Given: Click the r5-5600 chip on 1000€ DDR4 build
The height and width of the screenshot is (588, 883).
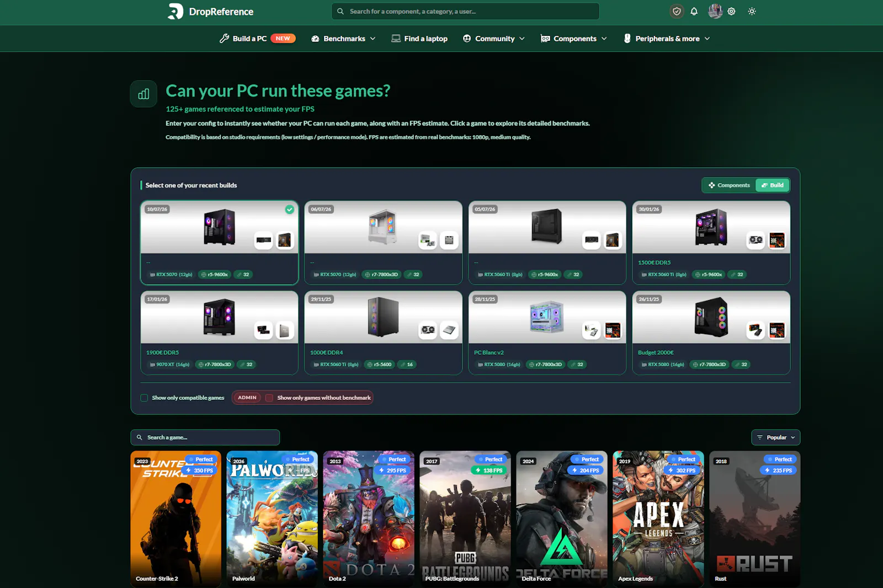Looking at the screenshot, I should click(379, 365).
